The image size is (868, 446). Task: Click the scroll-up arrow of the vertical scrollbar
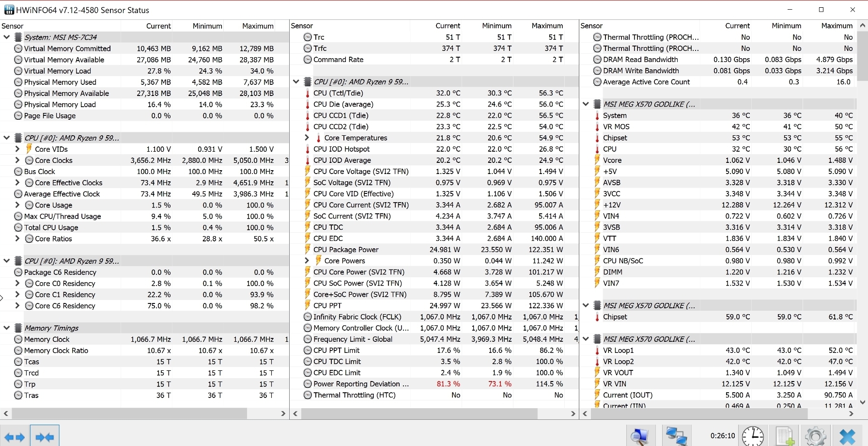tap(863, 25)
